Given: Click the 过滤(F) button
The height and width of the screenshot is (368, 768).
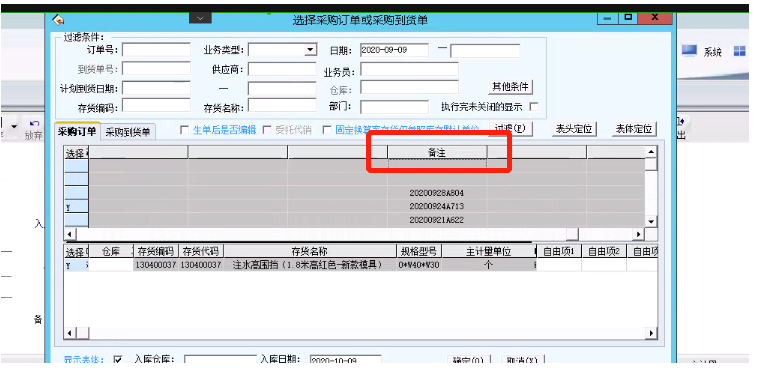Looking at the screenshot, I should point(510,129).
